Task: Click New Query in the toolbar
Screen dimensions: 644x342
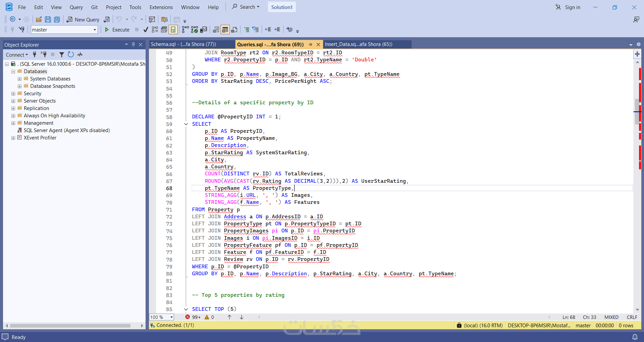Action: click(83, 19)
